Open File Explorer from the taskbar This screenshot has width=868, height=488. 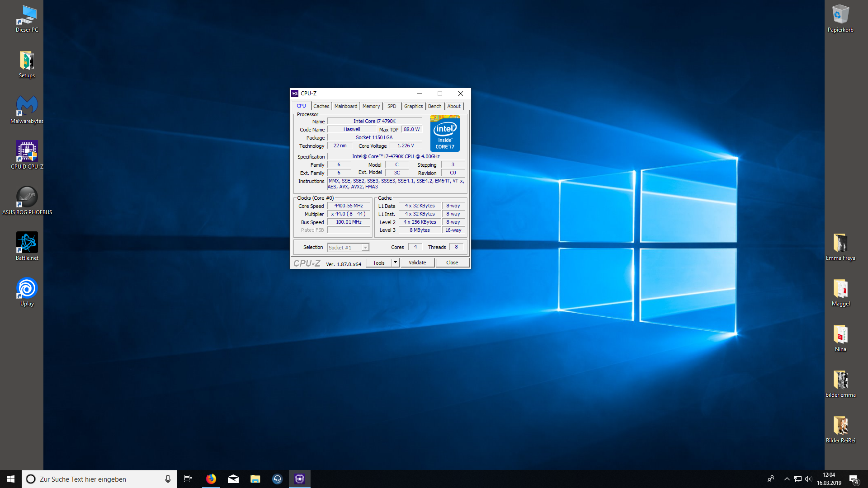point(255,479)
